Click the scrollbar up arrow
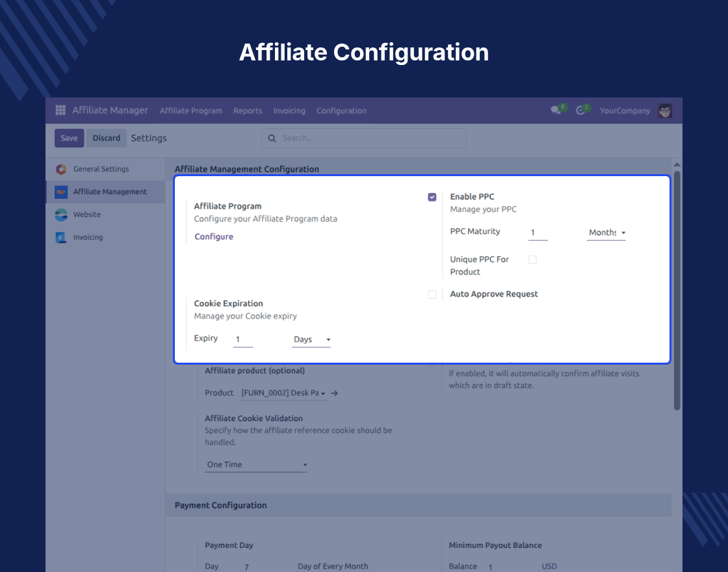This screenshot has height=572, width=728. tap(677, 164)
